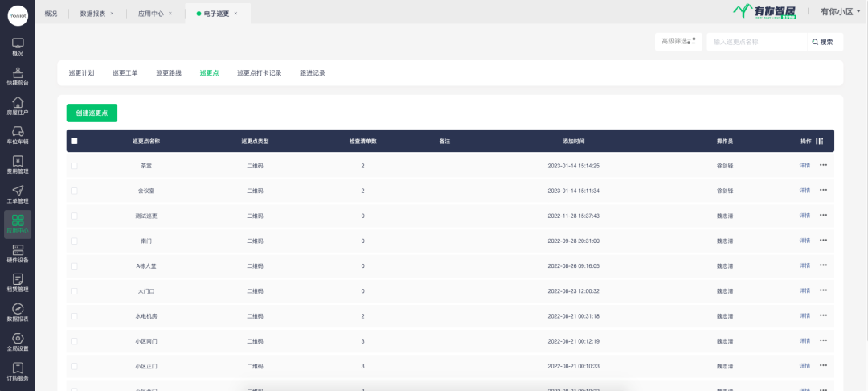The height and width of the screenshot is (391, 868).
Task: Switch to 巡更点打卡记录 tab
Action: tap(259, 73)
